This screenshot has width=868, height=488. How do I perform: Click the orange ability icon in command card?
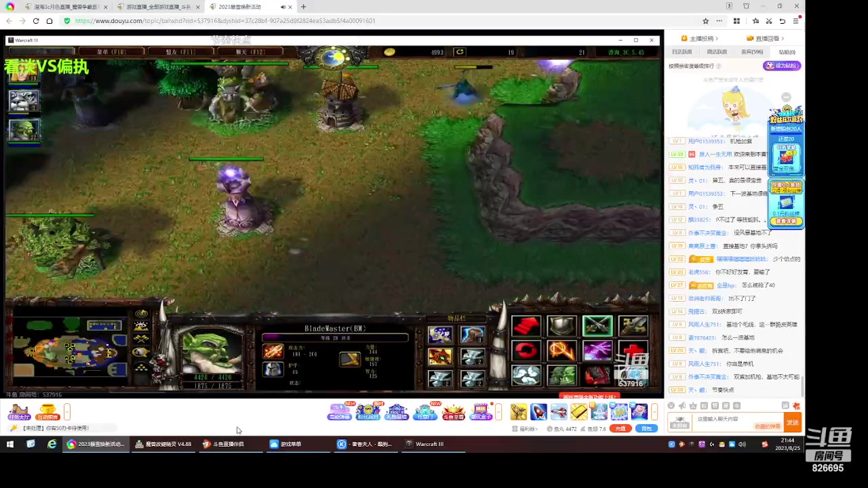561,351
